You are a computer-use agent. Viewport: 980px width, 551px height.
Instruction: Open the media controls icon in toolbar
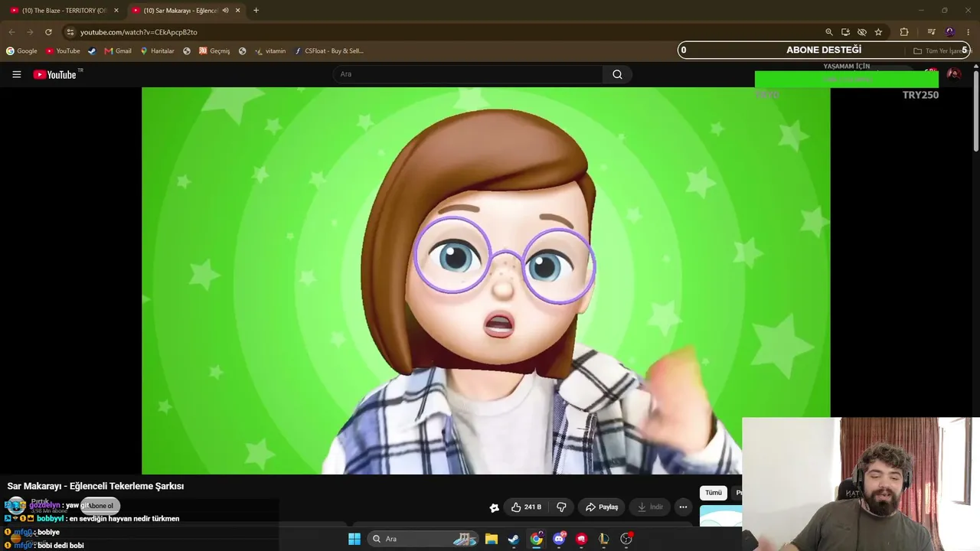tap(931, 32)
